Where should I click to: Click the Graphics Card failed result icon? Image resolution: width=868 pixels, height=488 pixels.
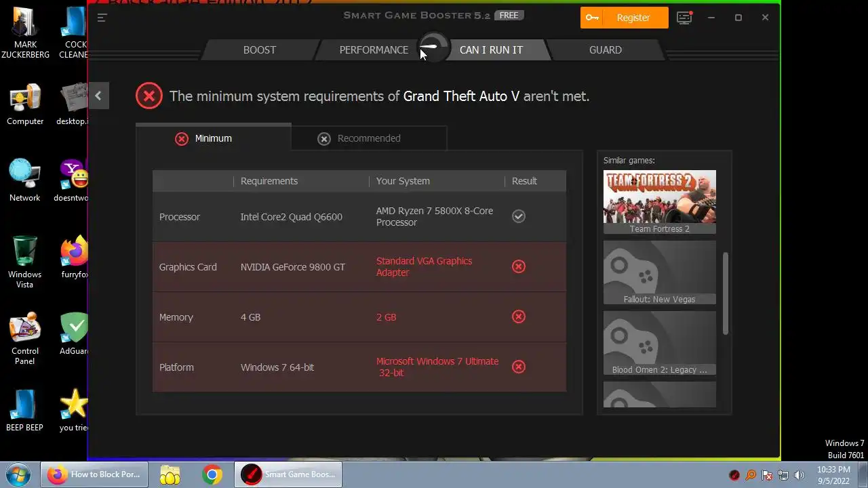point(519,266)
